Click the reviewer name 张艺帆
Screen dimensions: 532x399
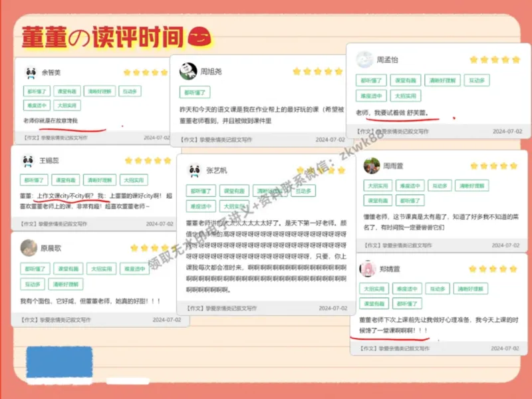217,170
